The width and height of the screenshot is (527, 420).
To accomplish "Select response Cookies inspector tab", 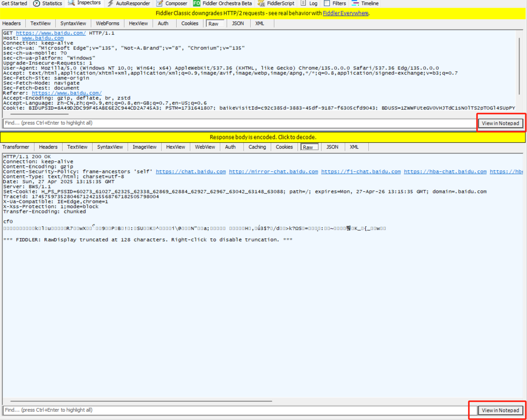I will coord(284,147).
